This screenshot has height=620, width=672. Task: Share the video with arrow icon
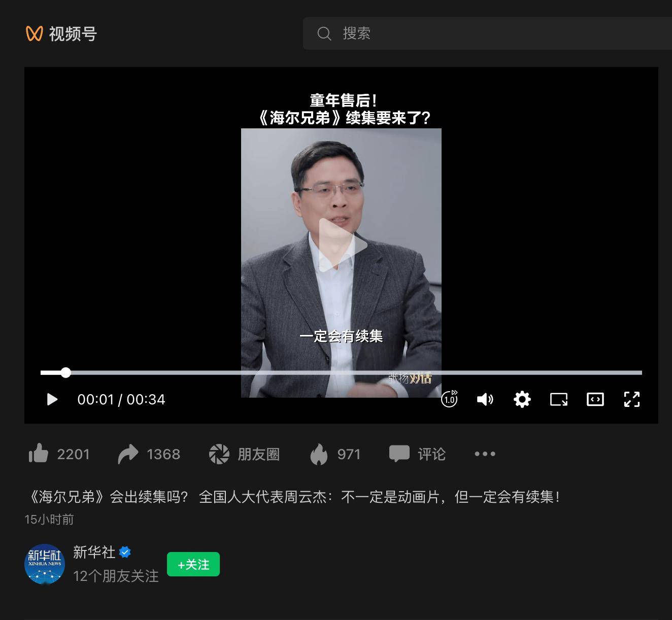point(128,454)
